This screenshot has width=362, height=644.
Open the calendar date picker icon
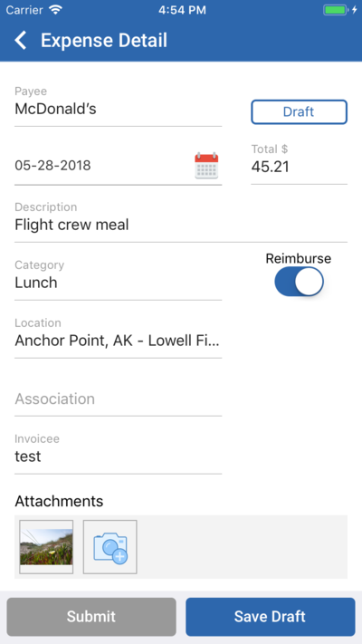tap(206, 166)
